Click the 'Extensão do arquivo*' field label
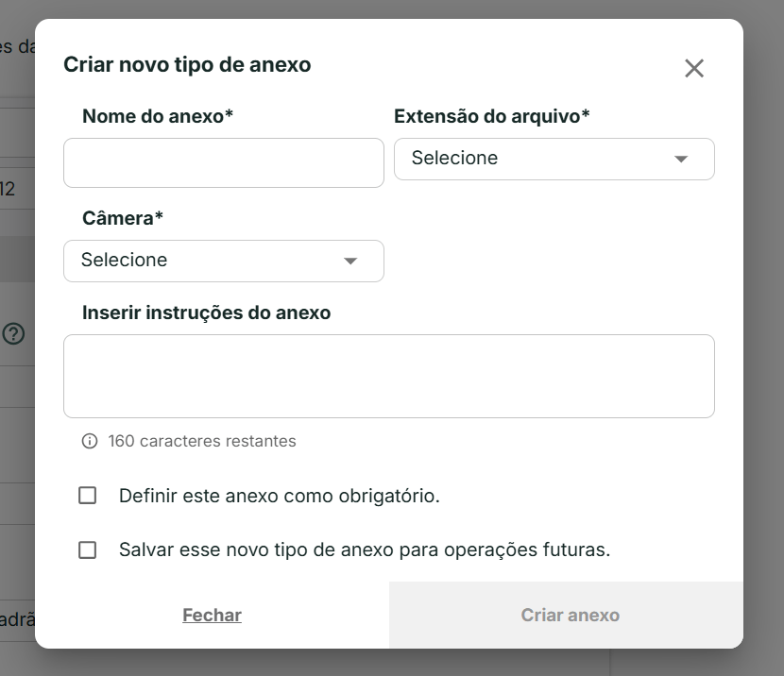This screenshot has width=784, height=676. click(492, 117)
